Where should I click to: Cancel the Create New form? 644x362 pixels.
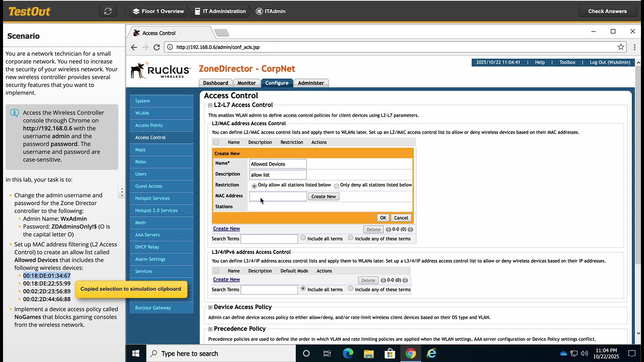[x=401, y=218]
